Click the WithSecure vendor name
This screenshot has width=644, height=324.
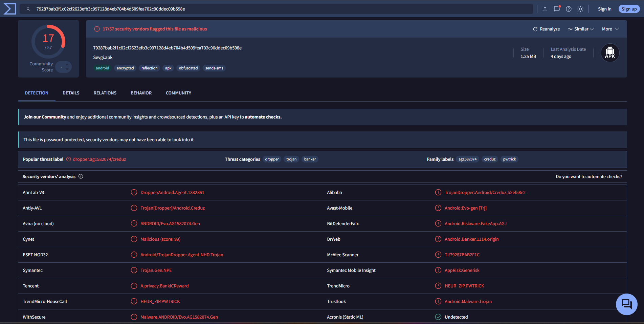click(34, 317)
